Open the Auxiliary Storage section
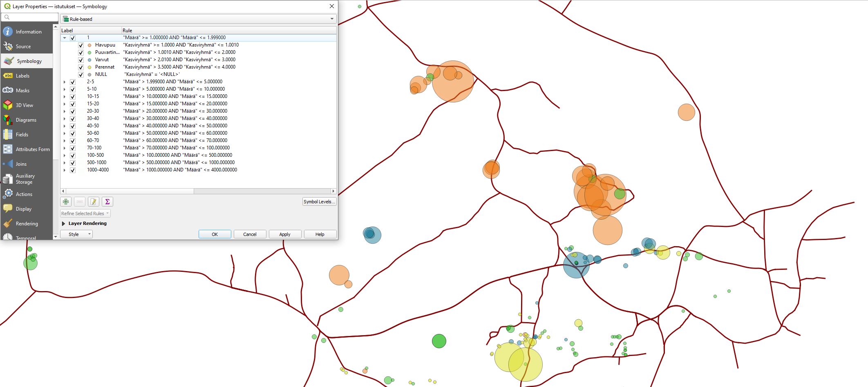This screenshot has height=387, width=868. [25, 179]
